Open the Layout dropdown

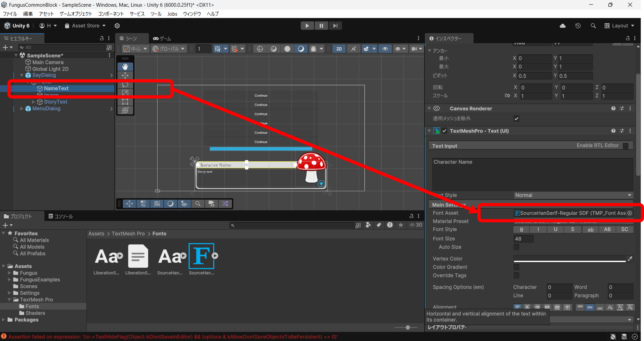point(619,26)
